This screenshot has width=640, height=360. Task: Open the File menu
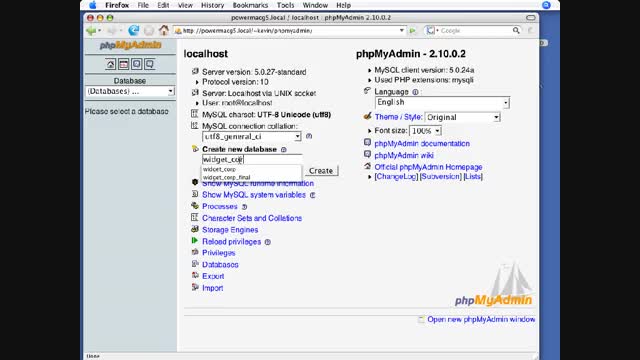coord(143,5)
